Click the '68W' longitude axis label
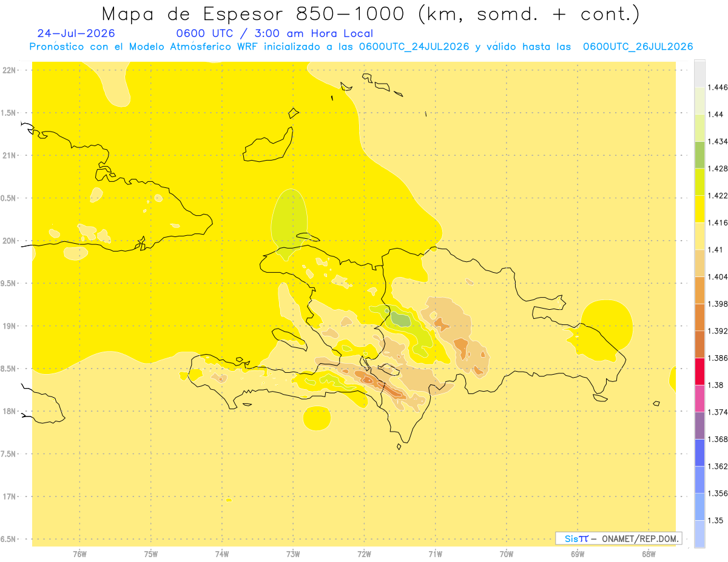728x562 pixels. pos(649,554)
